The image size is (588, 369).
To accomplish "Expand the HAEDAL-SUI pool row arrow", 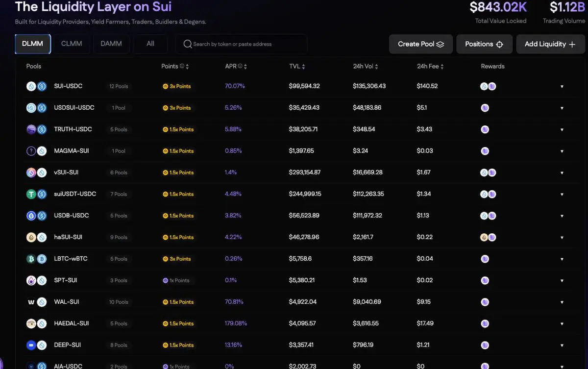I will click(x=562, y=324).
